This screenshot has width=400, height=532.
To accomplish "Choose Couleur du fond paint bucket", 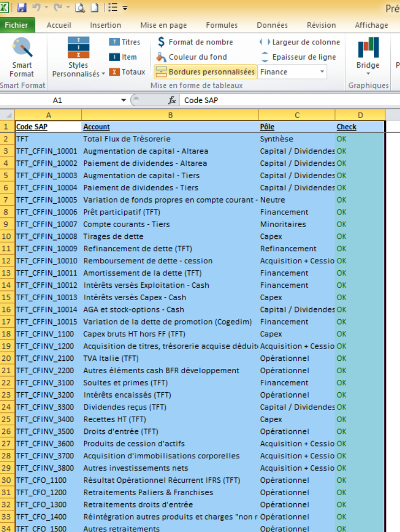I will [191, 57].
